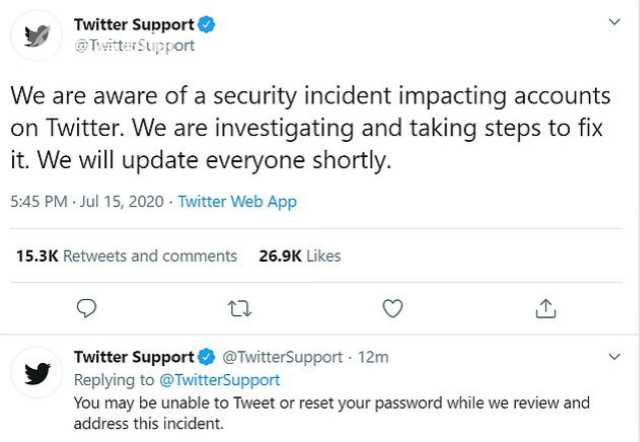
Task: Click verified badge beside main tweet name
Action: click(207, 24)
